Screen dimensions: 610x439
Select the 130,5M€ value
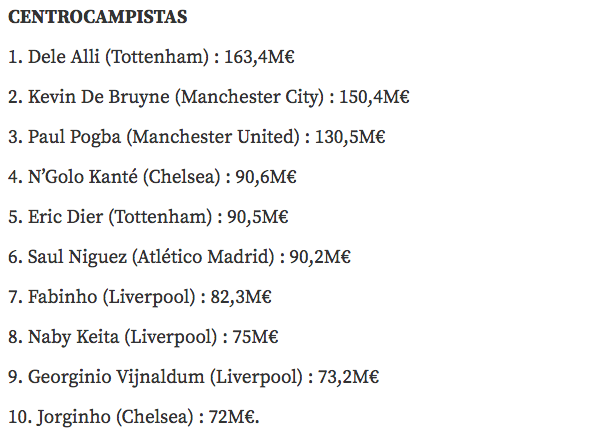tap(350, 137)
